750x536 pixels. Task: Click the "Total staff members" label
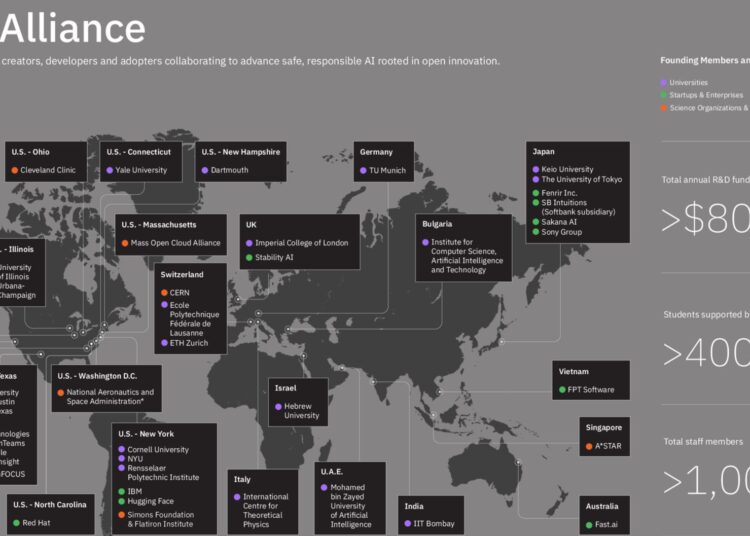click(703, 442)
